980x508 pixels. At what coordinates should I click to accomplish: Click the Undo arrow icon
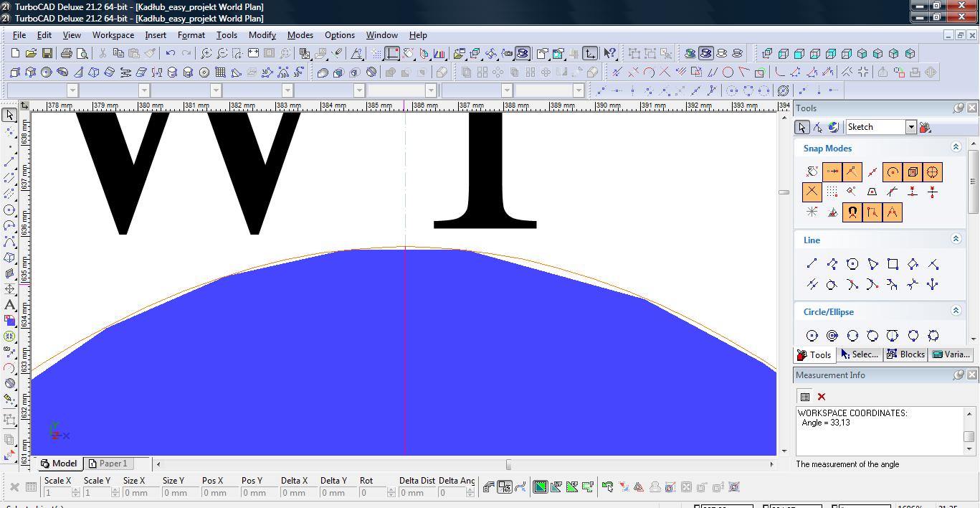click(x=170, y=53)
